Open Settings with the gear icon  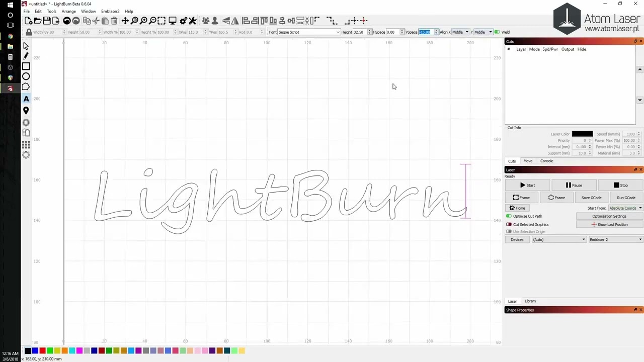[183, 21]
